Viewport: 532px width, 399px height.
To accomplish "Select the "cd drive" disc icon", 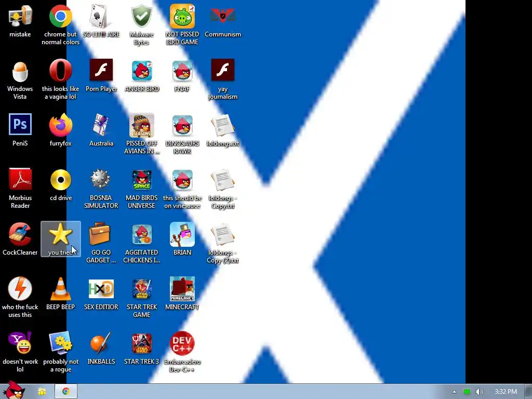I will point(60,179).
